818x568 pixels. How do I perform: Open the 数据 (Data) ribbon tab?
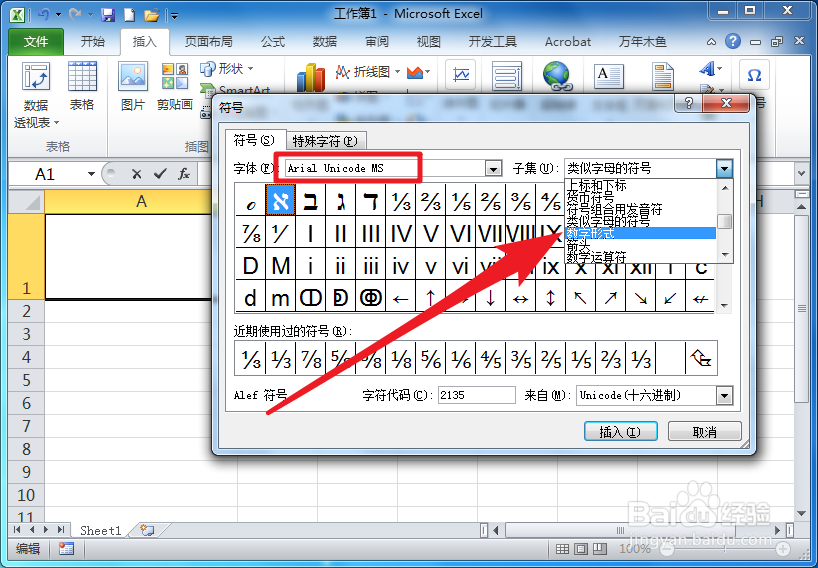(x=325, y=42)
